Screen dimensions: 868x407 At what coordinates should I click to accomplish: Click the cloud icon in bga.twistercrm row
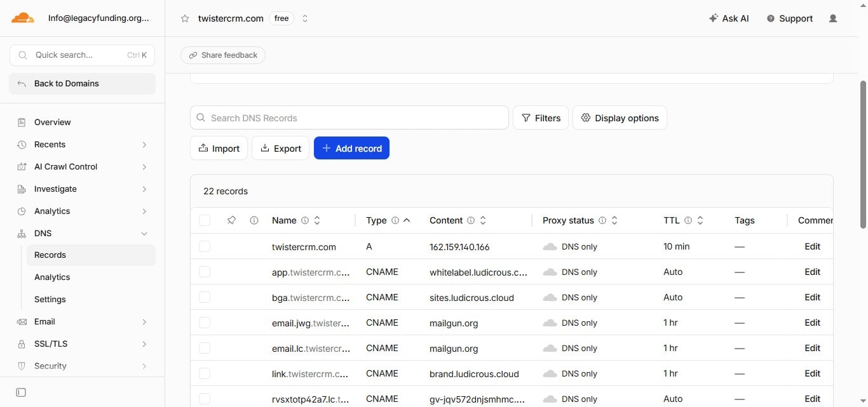550,297
